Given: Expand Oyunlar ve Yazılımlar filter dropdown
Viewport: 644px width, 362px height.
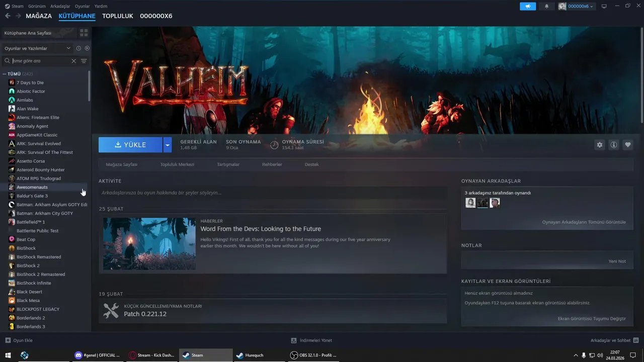Looking at the screenshot, I should point(38,48).
